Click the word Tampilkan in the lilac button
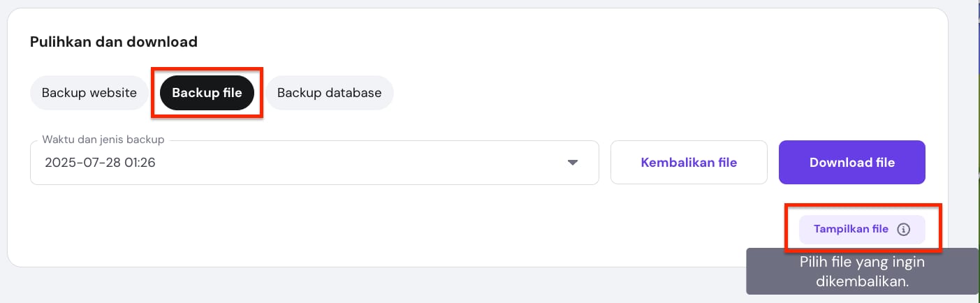The image size is (980, 303). click(x=842, y=229)
